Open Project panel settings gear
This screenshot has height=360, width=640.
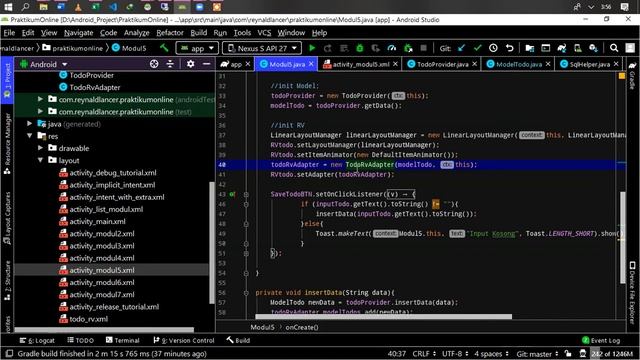191,64
